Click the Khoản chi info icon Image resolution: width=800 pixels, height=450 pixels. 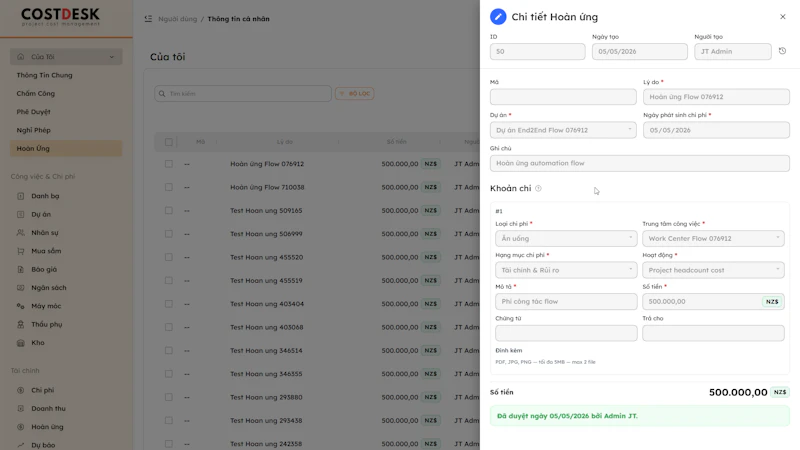(538, 188)
